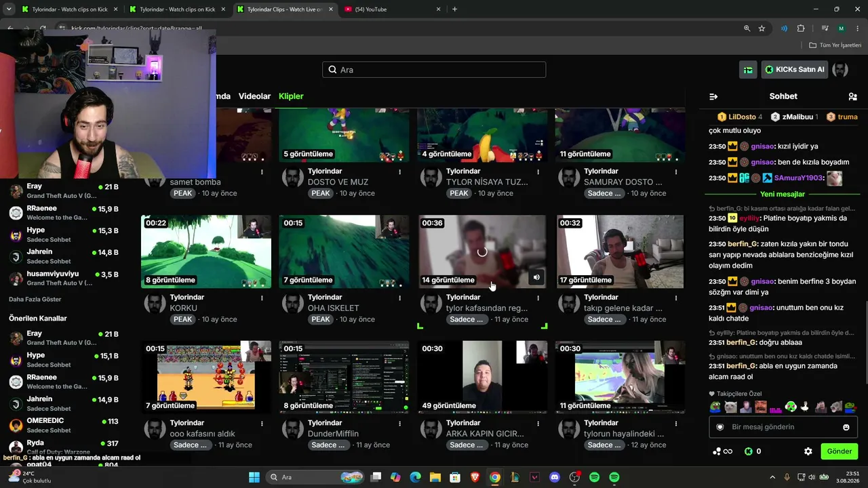This screenshot has height=488, width=868.
Task: Bookmark this page with the star icon
Action: [x=762, y=28]
